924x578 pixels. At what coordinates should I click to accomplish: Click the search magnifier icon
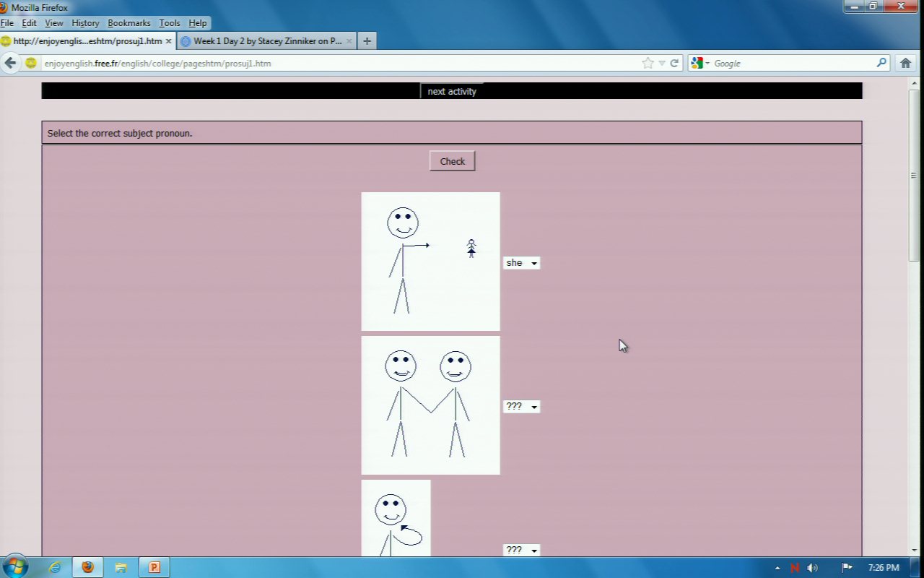(x=881, y=63)
